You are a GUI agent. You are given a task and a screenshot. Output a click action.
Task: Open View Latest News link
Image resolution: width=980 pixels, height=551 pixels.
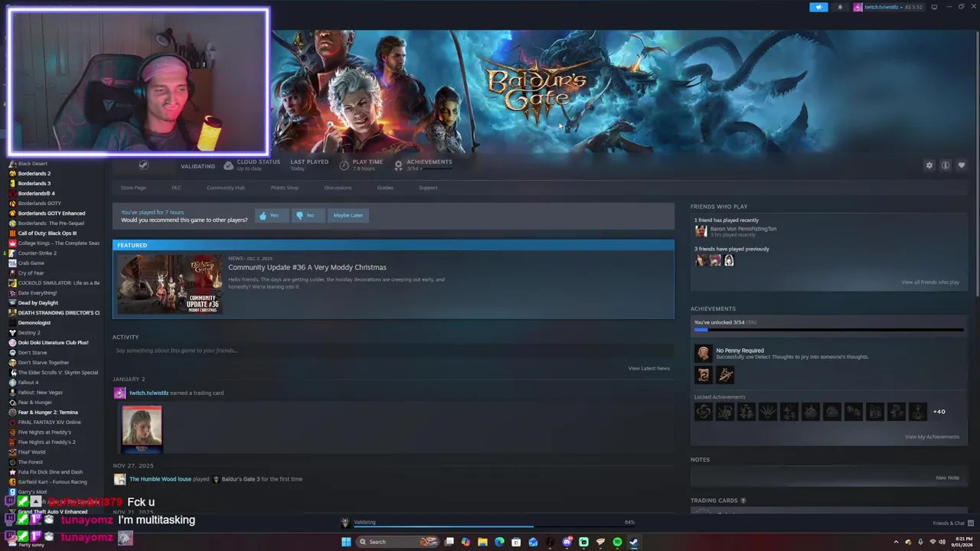(648, 368)
